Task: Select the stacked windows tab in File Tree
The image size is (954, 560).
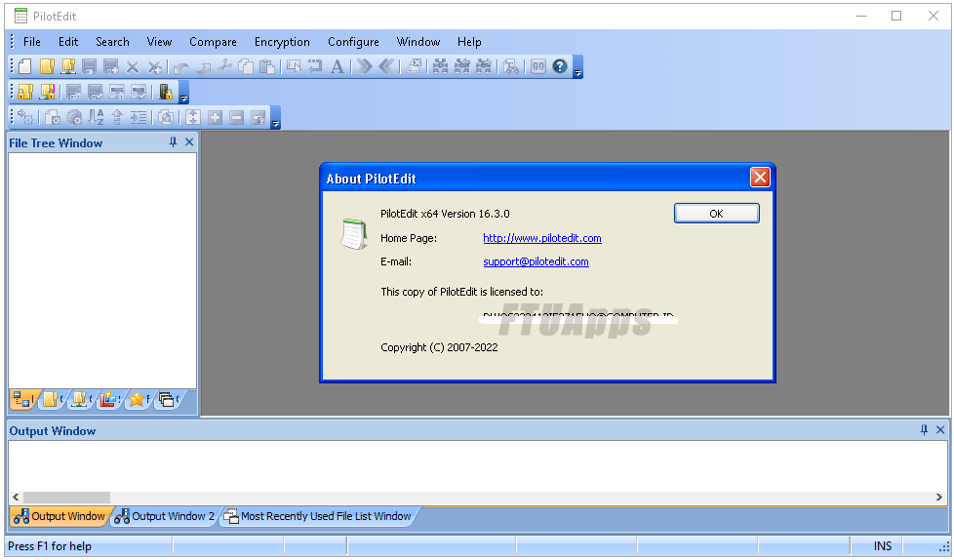Action: coord(168,399)
